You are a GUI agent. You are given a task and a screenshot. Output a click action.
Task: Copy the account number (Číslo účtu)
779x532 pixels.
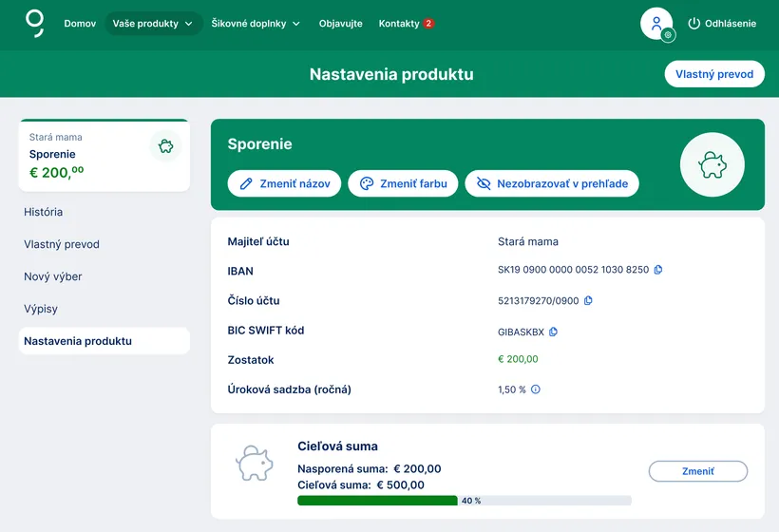tap(588, 300)
